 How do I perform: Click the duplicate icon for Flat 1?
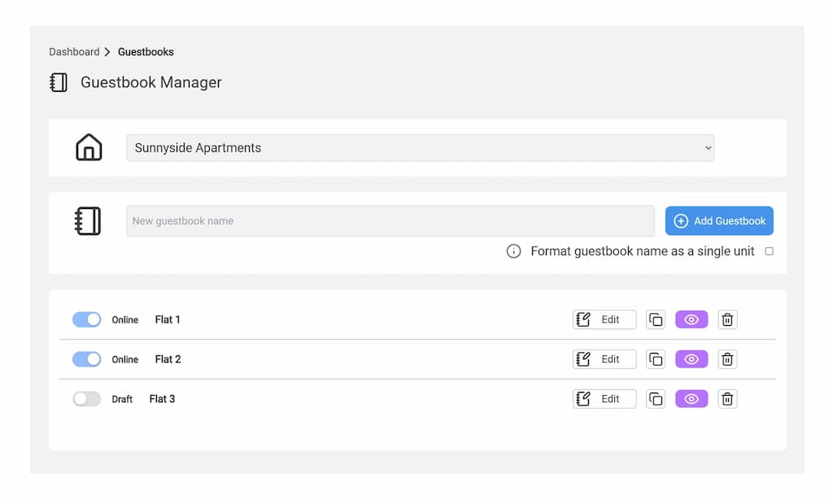coord(656,319)
